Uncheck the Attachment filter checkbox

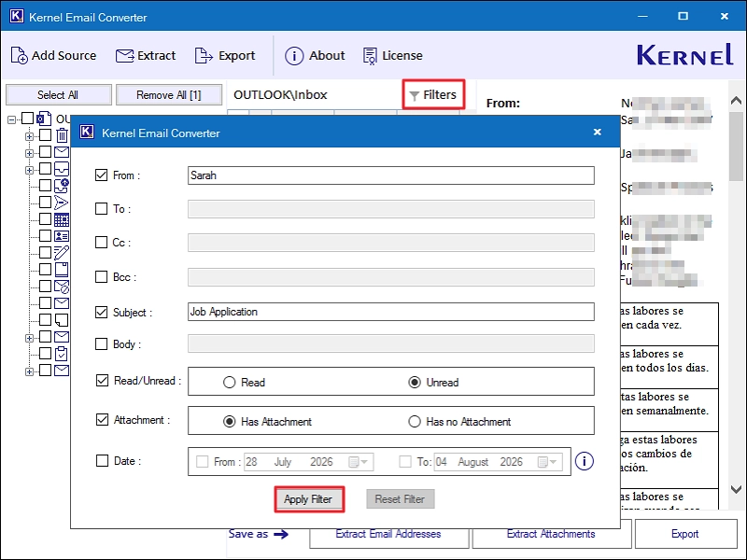click(102, 419)
